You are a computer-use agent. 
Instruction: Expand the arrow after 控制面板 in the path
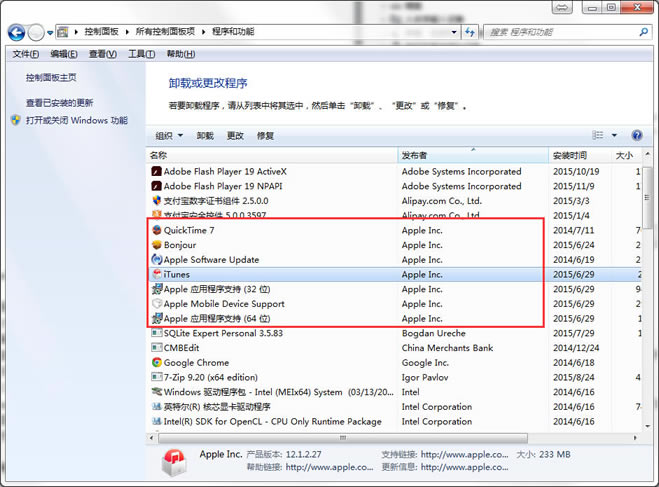(x=127, y=32)
